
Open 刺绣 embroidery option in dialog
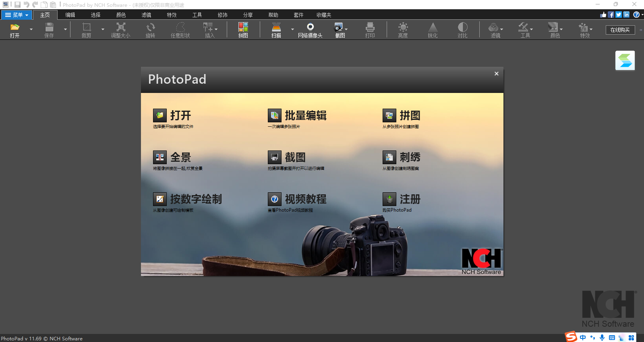(410, 157)
